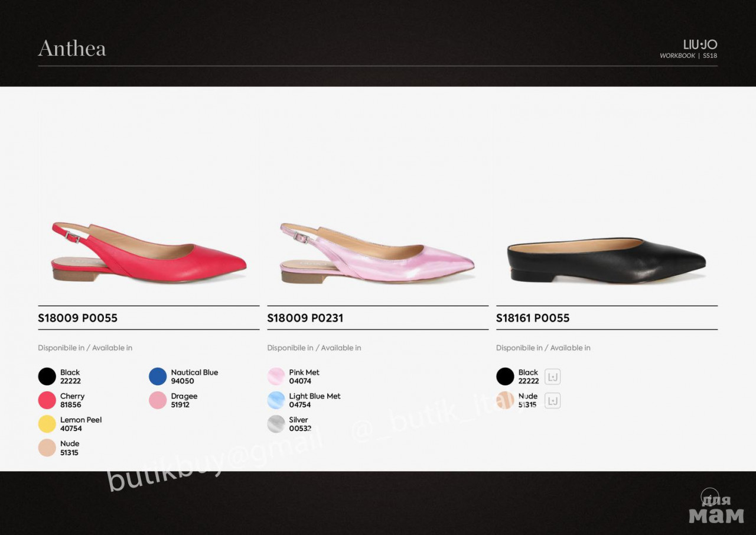This screenshot has height=535, width=756.
Task: Click the LIU·JO logo in header
Action: (x=700, y=45)
